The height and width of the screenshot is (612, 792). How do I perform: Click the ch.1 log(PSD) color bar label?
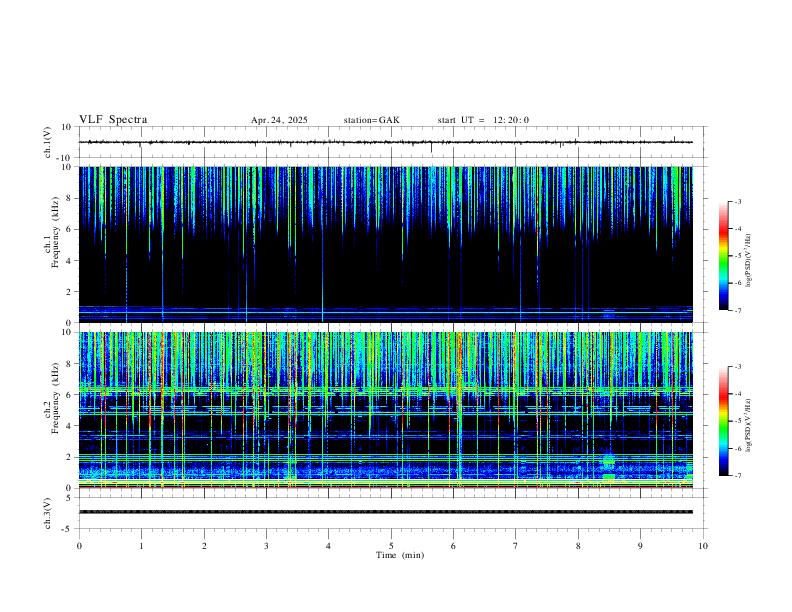[x=749, y=260]
